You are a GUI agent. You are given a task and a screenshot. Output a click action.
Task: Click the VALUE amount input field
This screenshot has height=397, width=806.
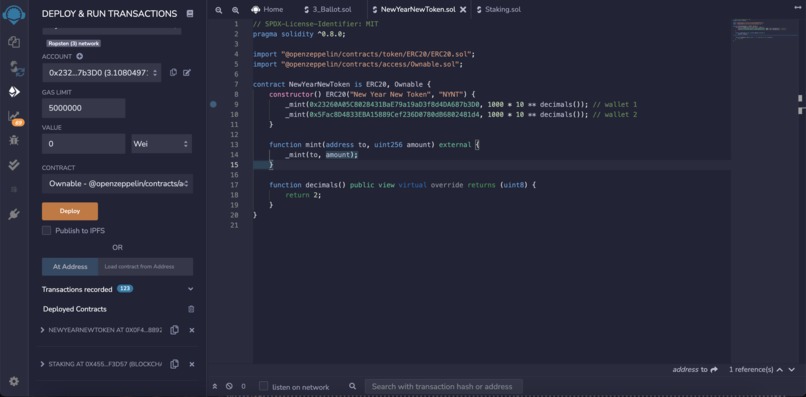pyautogui.click(x=84, y=144)
